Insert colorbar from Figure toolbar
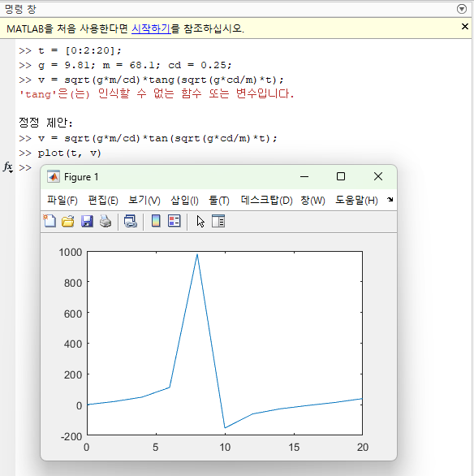 [156, 221]
